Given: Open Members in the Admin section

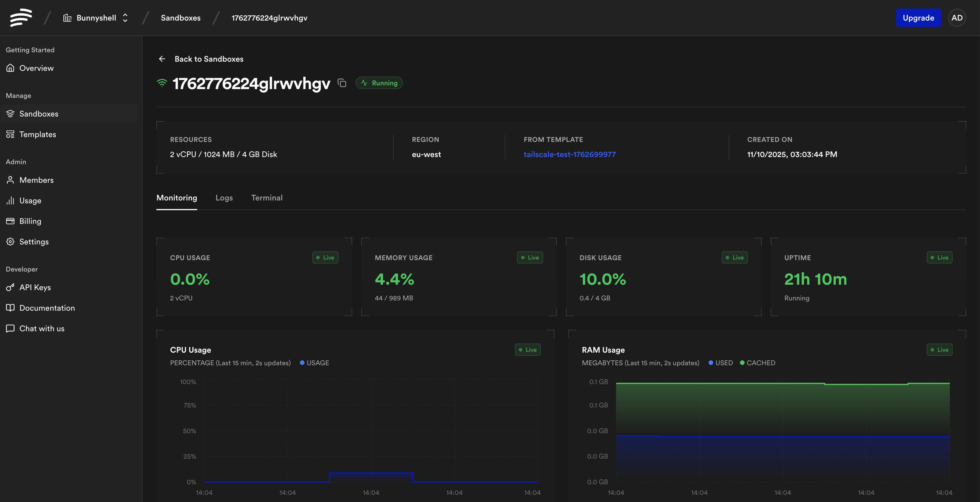Looking at the screenshot, I should (37, 180).
